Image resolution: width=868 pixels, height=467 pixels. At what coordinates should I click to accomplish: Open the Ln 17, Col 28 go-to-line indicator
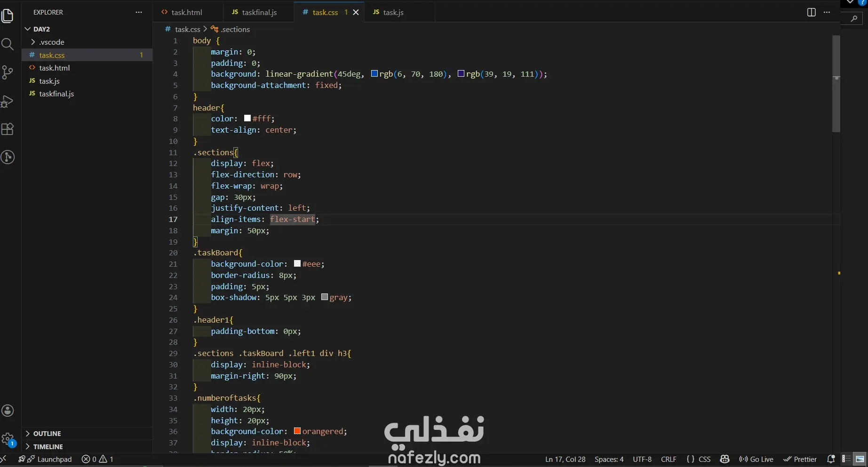[565, 459]
